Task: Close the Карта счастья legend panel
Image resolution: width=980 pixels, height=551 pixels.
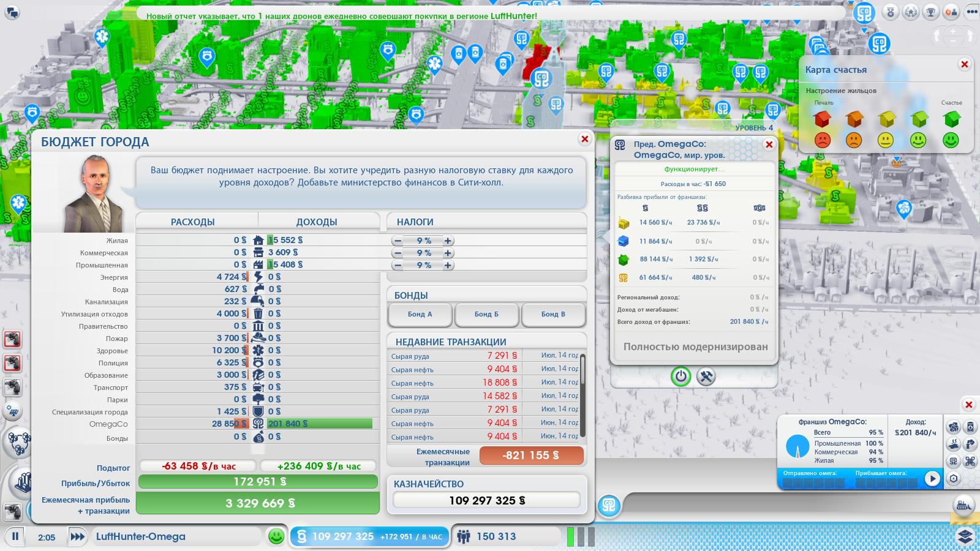Action: point(965,64)
